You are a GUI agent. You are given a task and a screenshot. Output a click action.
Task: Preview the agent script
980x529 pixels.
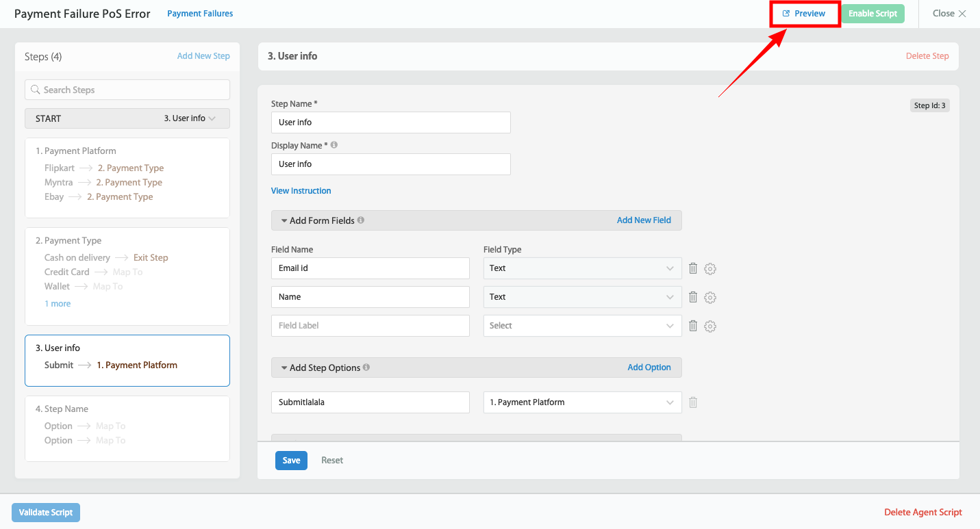[805, 13]
